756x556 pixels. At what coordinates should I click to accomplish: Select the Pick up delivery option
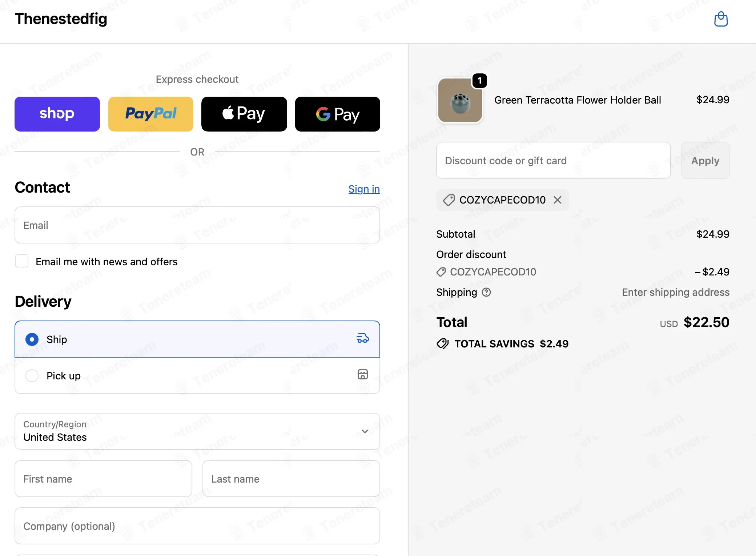(x=197, y=375)
